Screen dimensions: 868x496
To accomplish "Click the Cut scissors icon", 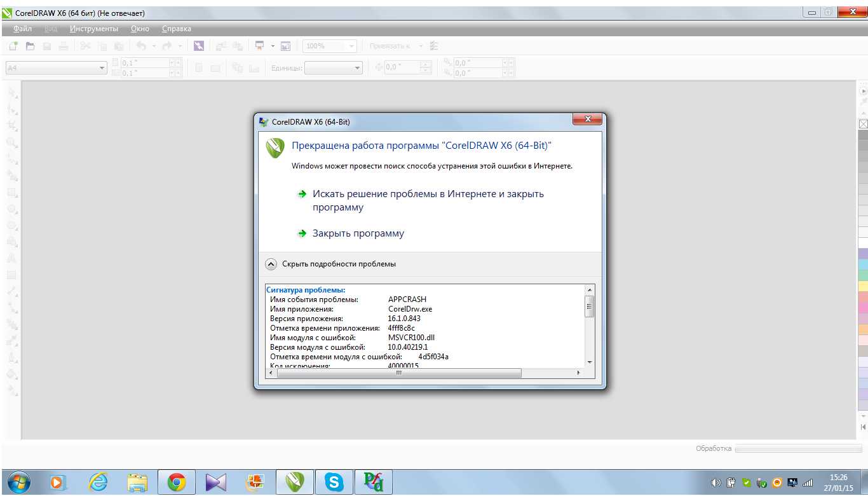I will [85, 46].
